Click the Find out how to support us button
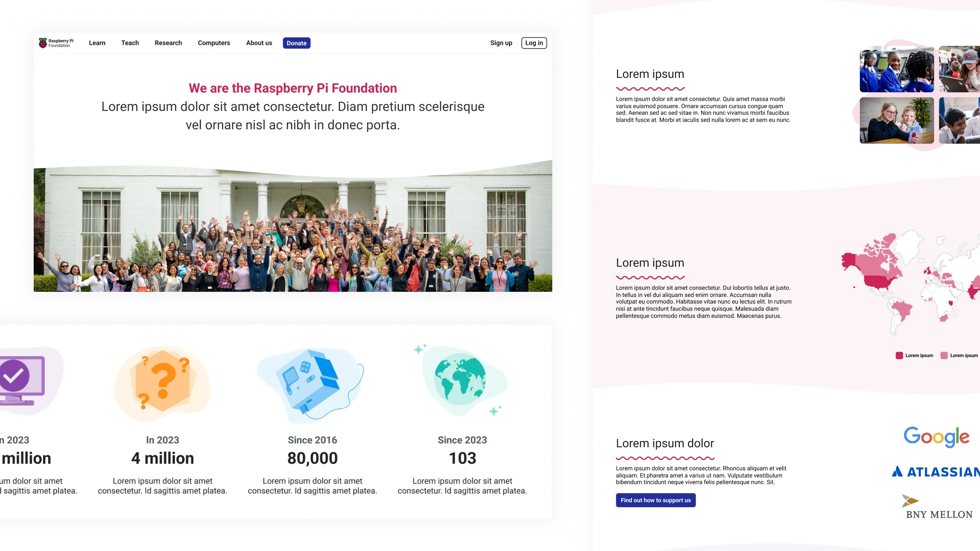980x551 pixels. [x=656, y=500]
